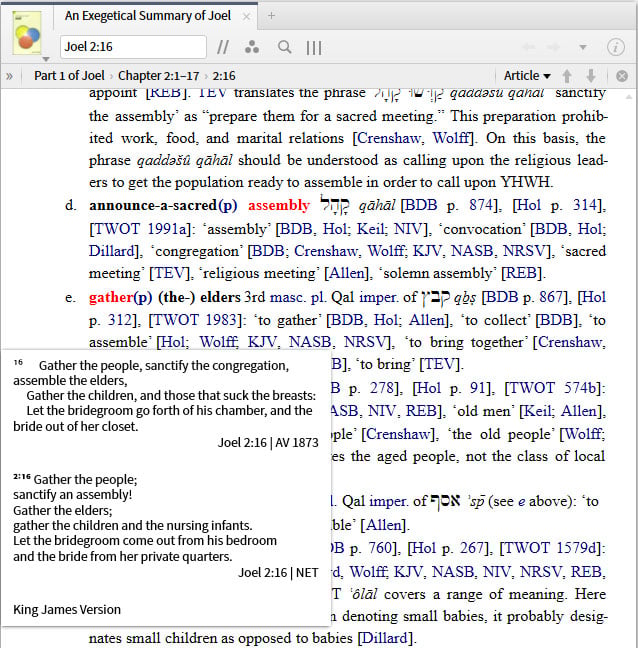Click the Dillard link in last line

(385, 638)
